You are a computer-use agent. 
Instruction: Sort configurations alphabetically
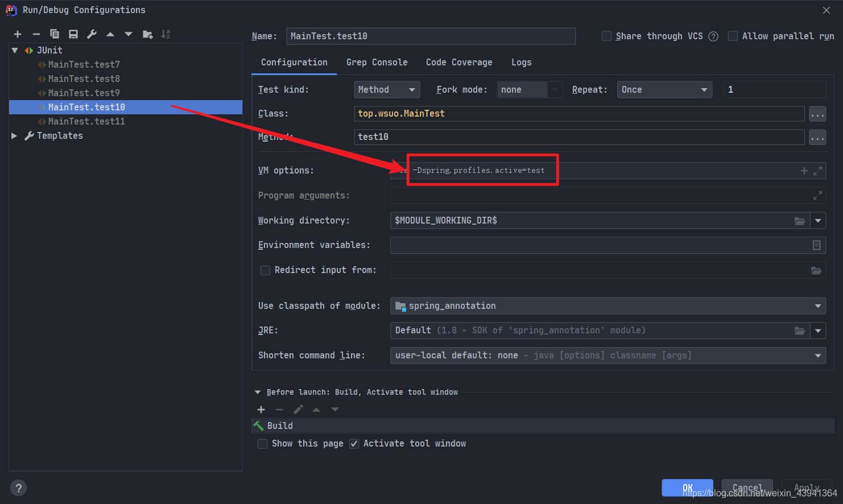166,34
